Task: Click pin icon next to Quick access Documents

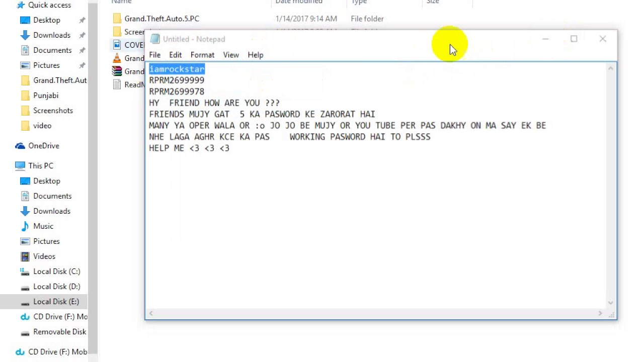Action: [82, 50]
